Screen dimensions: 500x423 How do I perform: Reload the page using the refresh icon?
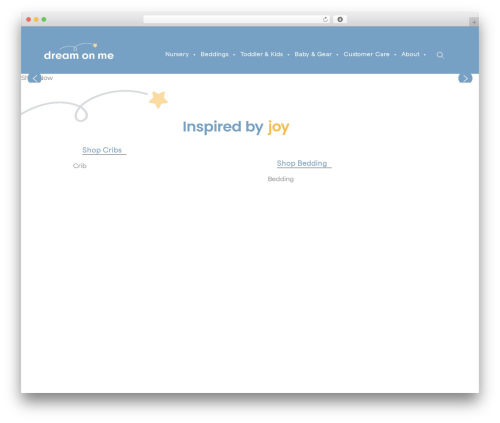325,20
